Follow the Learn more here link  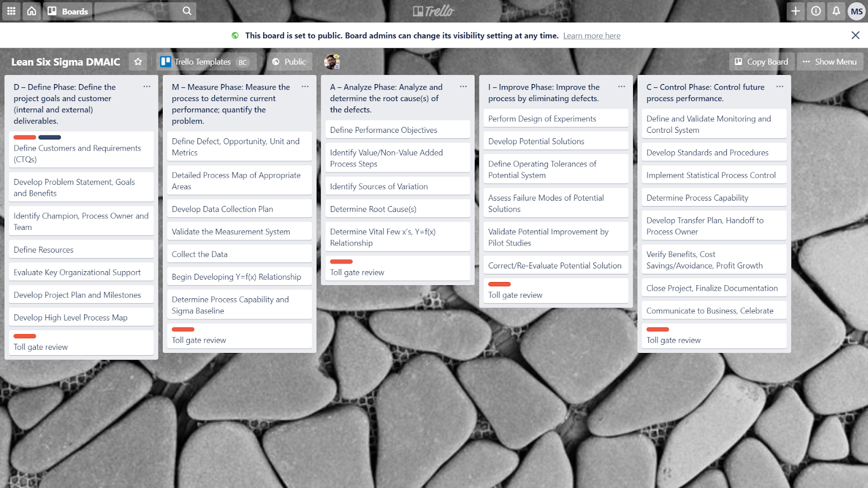coord(592,36)
